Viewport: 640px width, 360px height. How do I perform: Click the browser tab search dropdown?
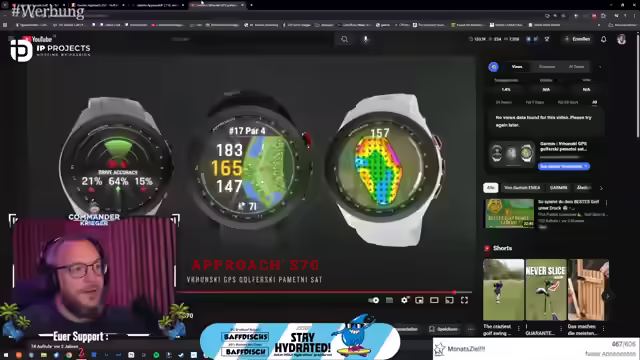(5, 5)
